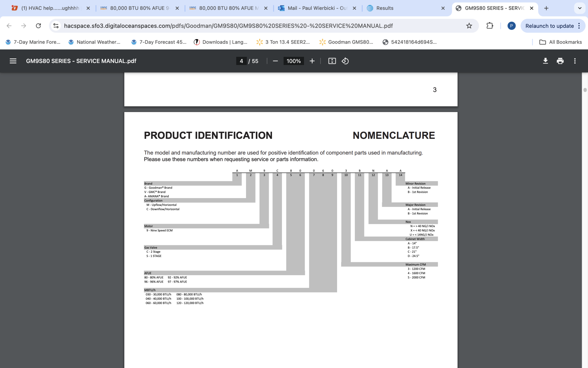The height and width of the screenshot is (368, 588).
Task: Close the GM9S80 SERIES tab
Action: coord(532,8)
